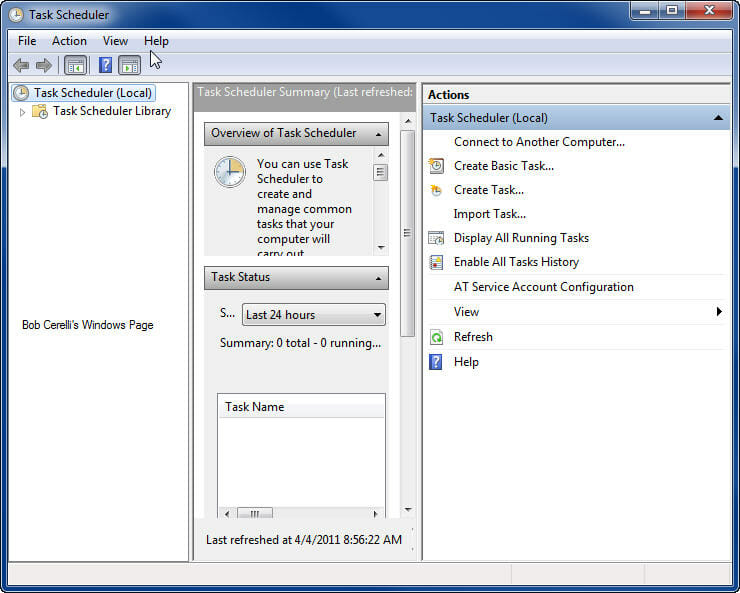The width and height of the screenshot is (740, 593).
Task: Click the clock icon beside Task Scheduler (Local)
Action: [x=21, y=93]
